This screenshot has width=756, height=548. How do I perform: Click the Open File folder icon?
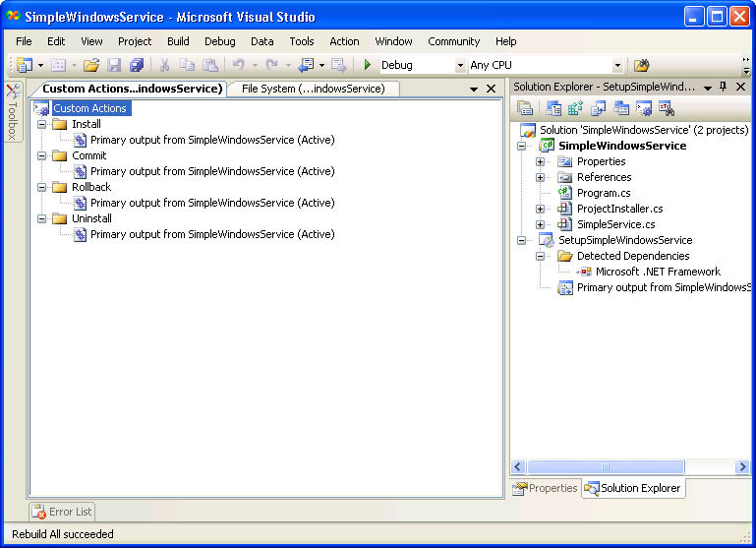tap(91, 65)
